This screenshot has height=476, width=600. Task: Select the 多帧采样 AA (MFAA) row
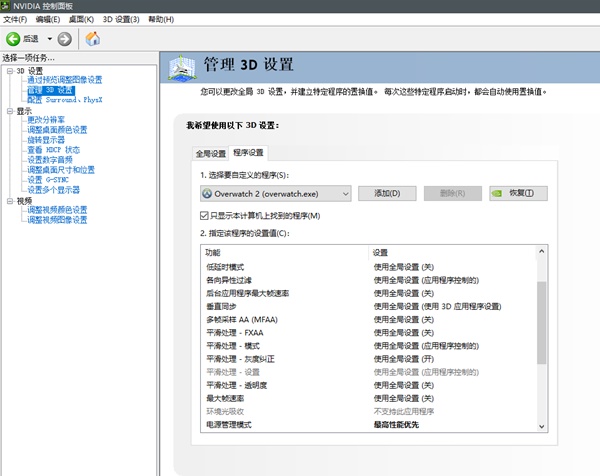pos(368,320)
